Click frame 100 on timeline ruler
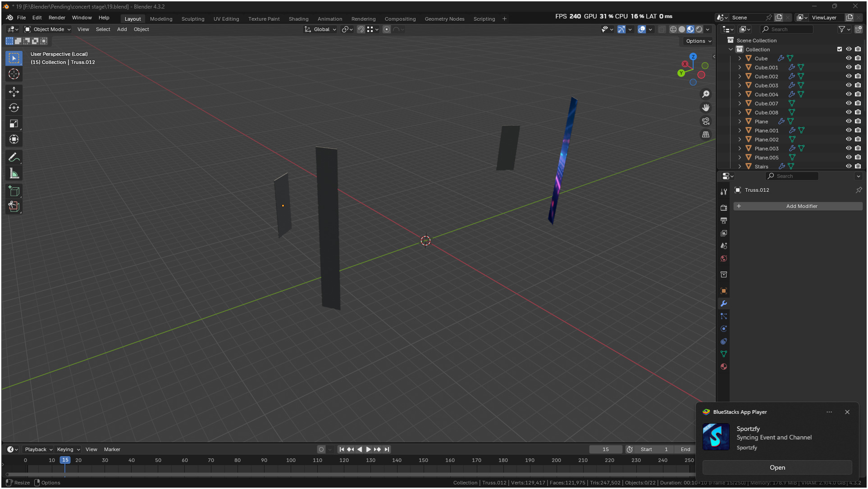868x489 pixels. (291, 460)
